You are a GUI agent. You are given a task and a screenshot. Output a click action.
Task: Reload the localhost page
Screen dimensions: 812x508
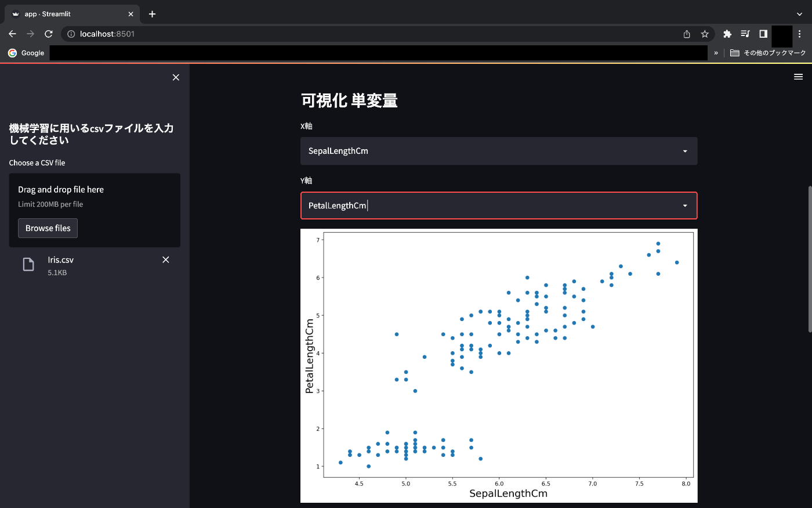tap(49, 34)
